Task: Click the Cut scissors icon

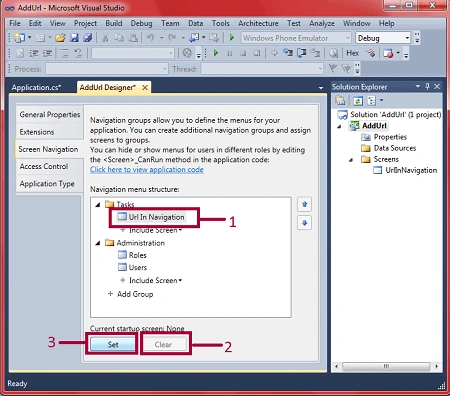Action: pos(105,38)
